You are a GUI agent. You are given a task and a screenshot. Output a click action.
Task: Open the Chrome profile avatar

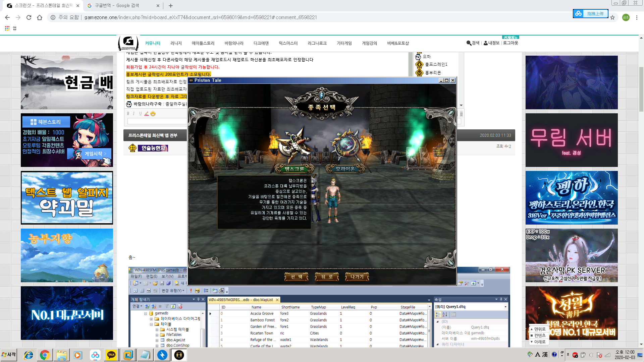click(626, 17)
